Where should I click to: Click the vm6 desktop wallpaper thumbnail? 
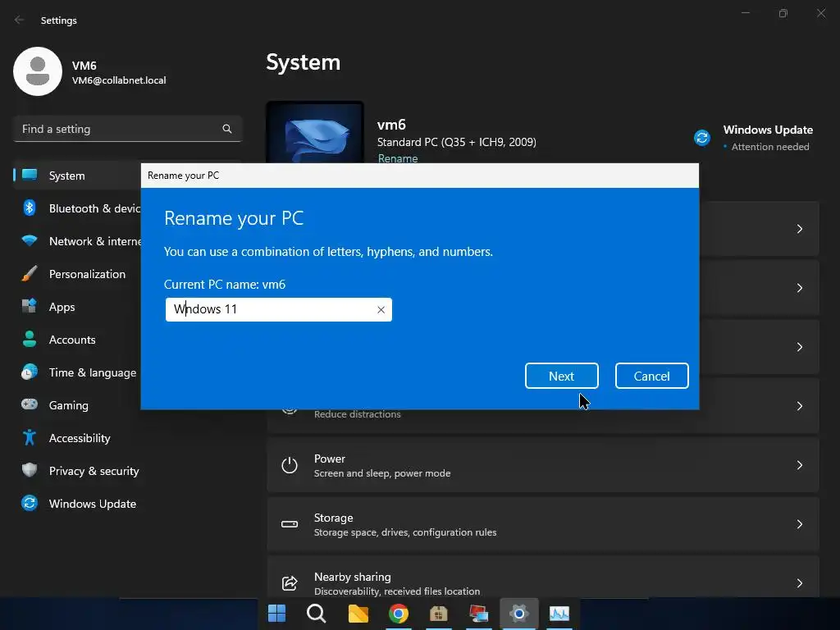tap(315, 132)
